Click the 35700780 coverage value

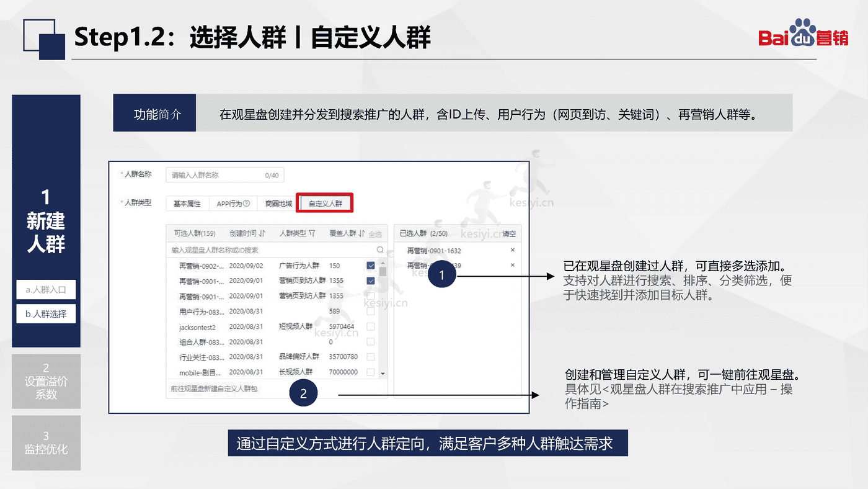point(343,357)
